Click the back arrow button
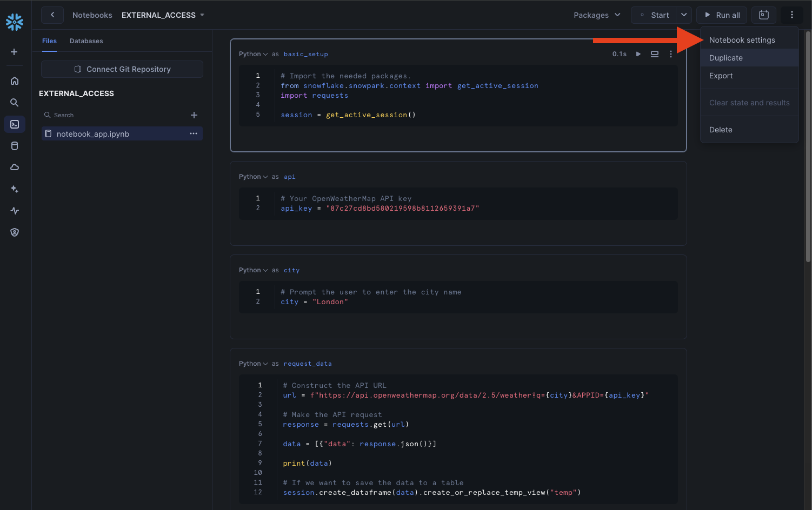 pos(52,15)
